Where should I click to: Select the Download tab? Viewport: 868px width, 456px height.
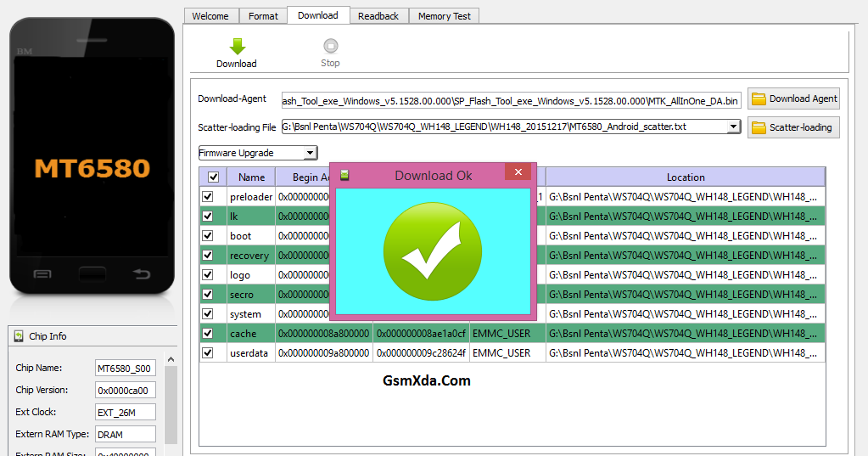coord(317,15)
